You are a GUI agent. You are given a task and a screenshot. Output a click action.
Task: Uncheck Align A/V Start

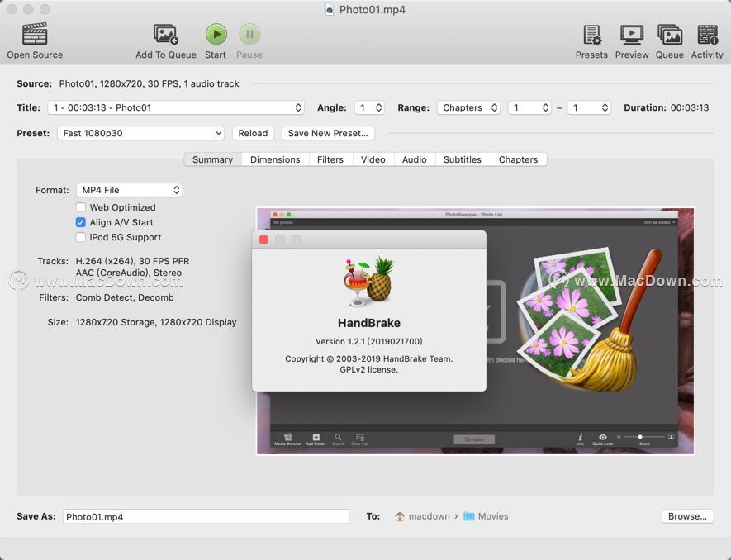(81, 222)
